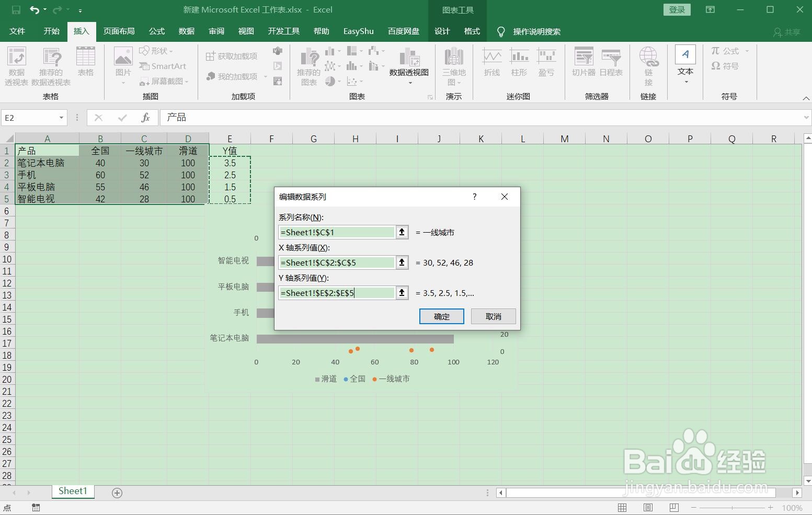Insert a 折线 sparkline
Image resolution: width=812 pixels, height=515 pixels.
point(491,63)
